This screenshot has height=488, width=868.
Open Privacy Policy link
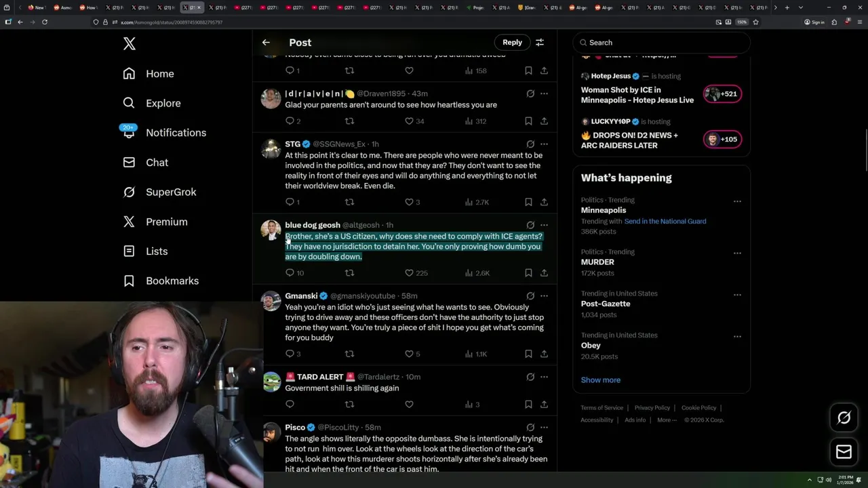652,408
